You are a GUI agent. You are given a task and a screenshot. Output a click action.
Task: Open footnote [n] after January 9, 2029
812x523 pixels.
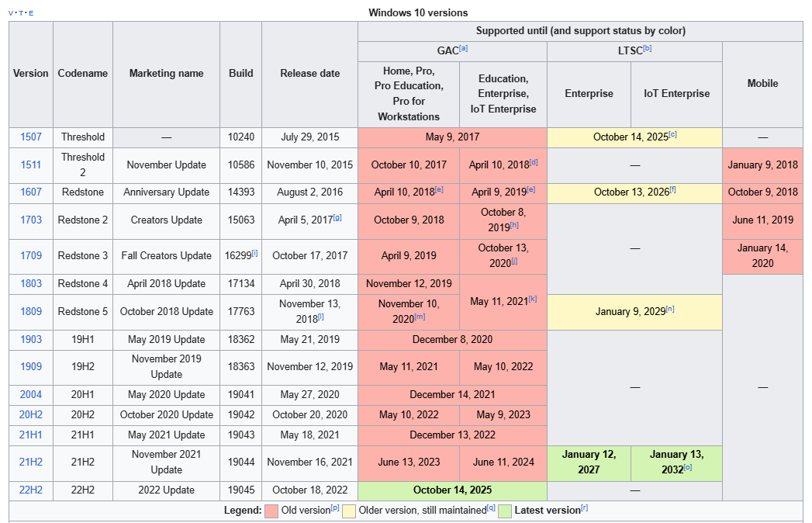[x=670, y=310]
